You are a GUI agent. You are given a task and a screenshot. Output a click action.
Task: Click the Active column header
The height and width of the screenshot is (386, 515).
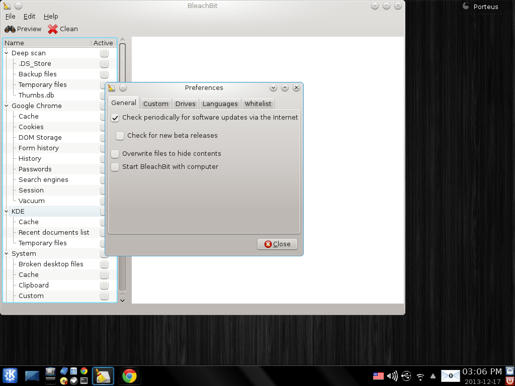pos(103,43)
